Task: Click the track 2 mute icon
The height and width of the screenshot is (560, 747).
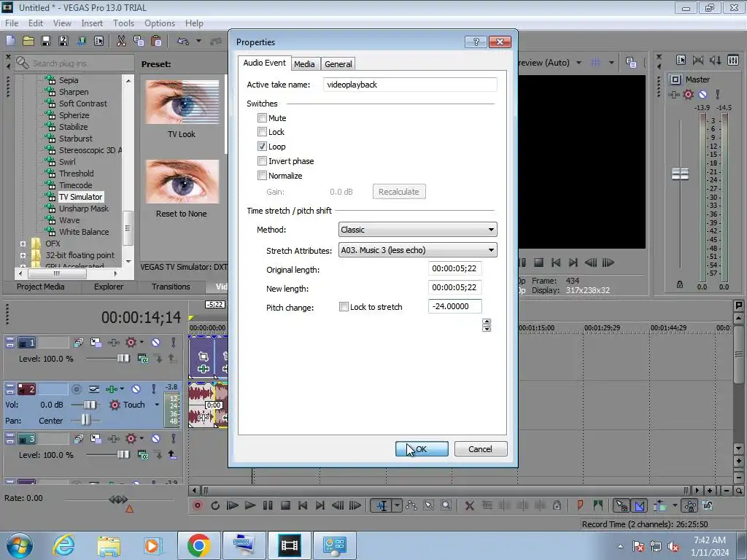Action: [x=136, y=389]
